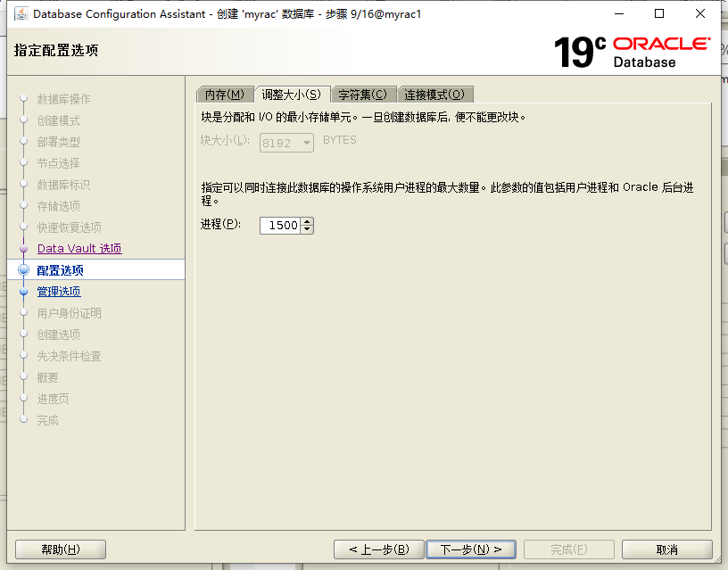Click the 进程(P) label

pos(220,225)
